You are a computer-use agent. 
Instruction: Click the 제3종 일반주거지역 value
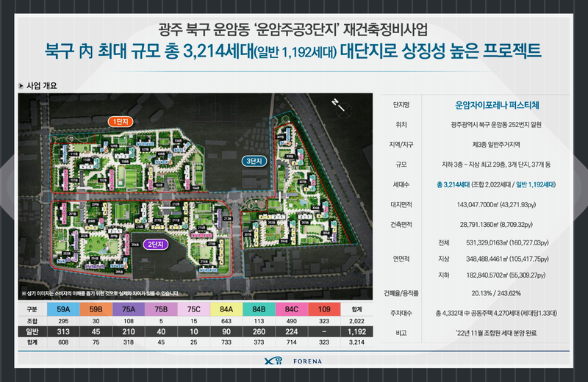(x=495, y=145)
